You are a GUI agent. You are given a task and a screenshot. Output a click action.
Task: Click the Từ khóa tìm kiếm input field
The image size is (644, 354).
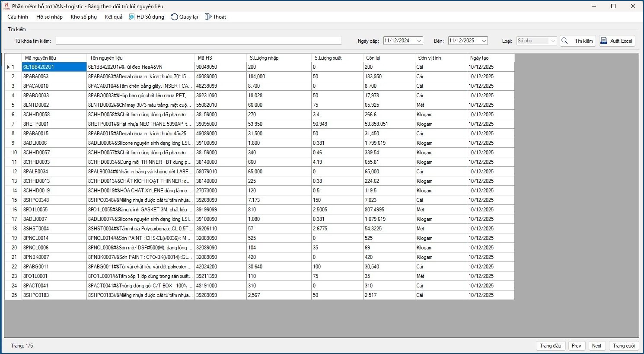pos(198,41)
